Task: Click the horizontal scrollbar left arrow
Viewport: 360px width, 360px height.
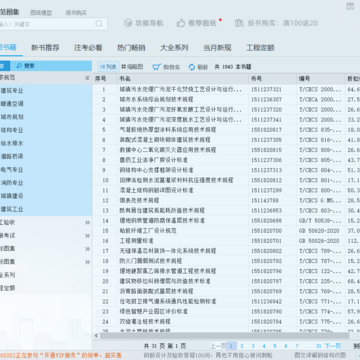Action: [96, 336]
